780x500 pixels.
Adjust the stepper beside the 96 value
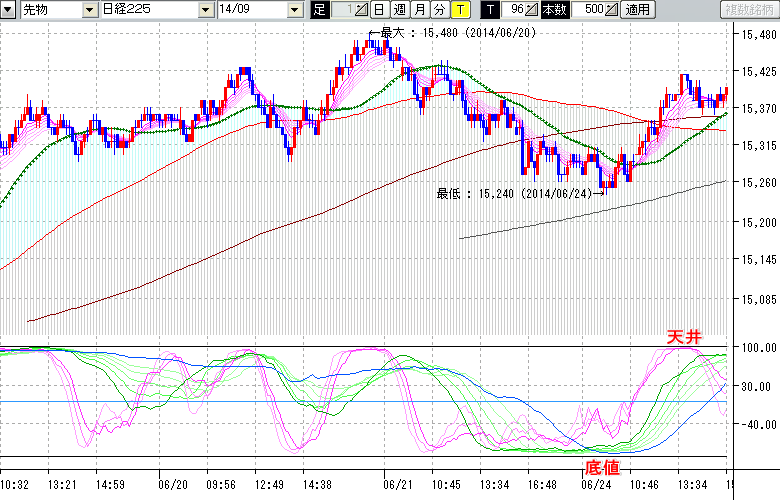[532, 10]
